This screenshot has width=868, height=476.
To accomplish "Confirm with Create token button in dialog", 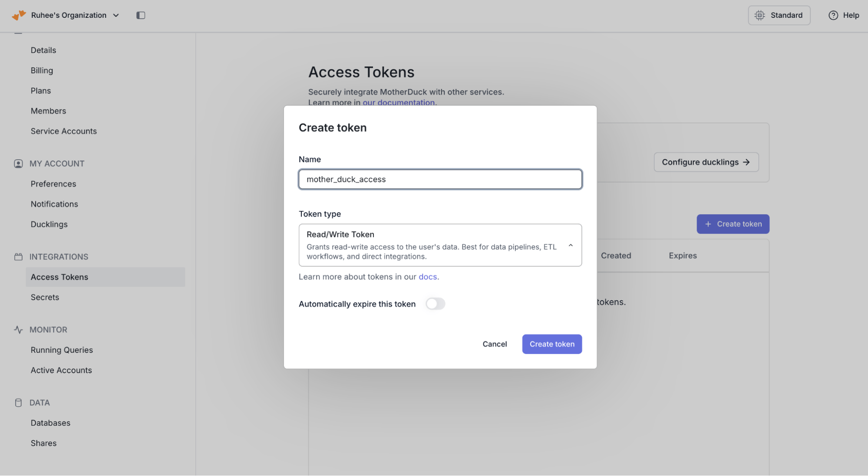I will point(551,344).
